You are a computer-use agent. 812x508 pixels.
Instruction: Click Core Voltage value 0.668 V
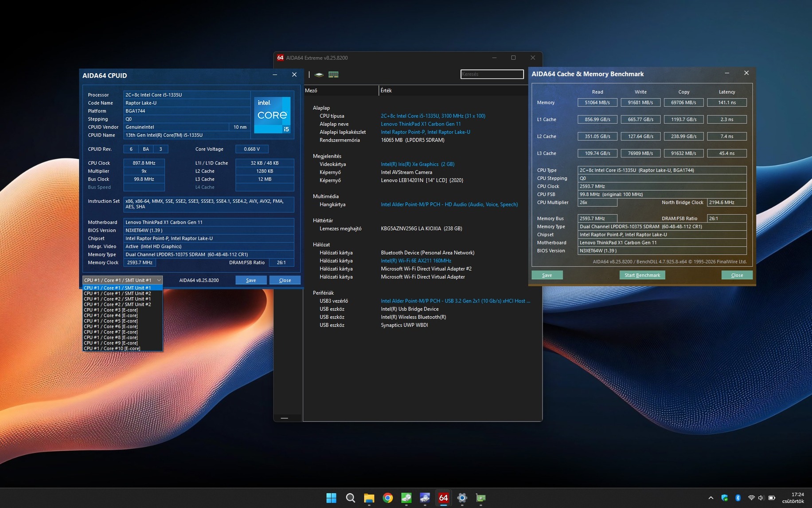click(252, 149)
